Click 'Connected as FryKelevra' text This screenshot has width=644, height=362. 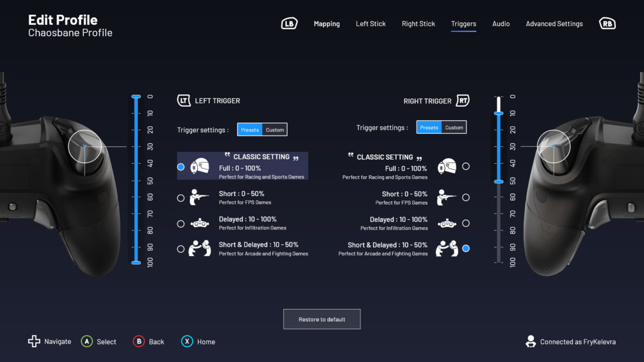click(x=577, y=342)
